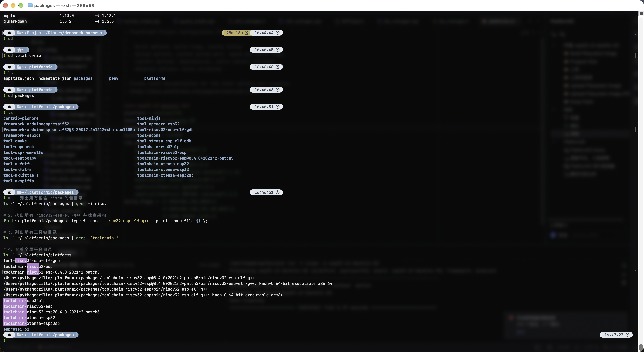Click the 'qlmarkdown' package name
The height and width of the screenshot is (352, 644).
[x=15, y=21]
